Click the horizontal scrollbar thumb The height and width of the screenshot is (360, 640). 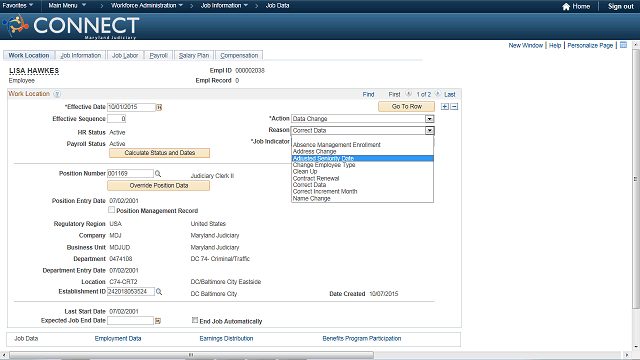point(191,355)
